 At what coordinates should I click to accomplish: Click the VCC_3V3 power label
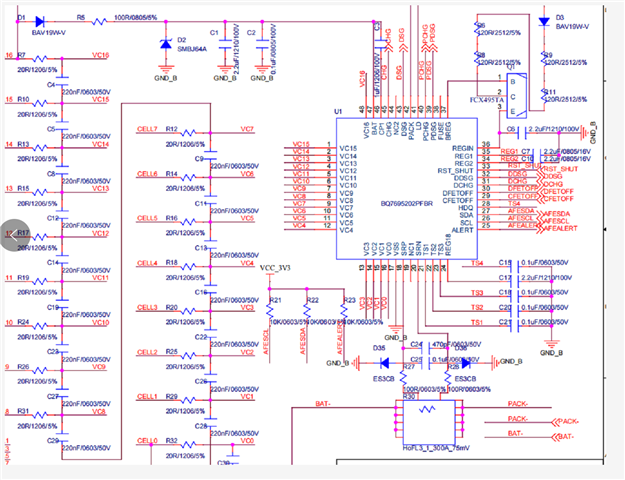coord(275,268)
